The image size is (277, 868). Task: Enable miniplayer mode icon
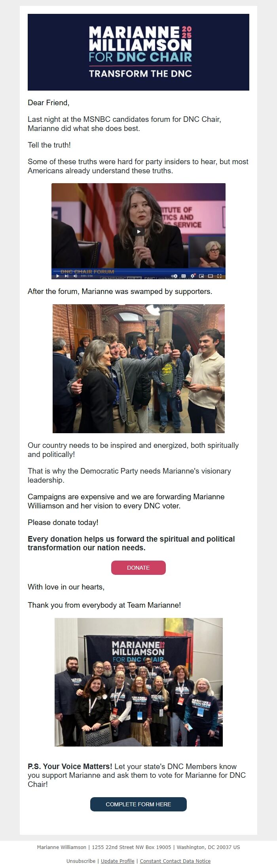pyautogui.click(x=201, y=276)
